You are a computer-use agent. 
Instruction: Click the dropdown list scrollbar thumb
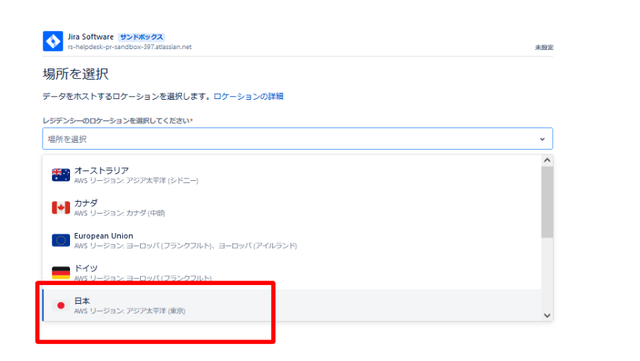click(x=547, y=202)
